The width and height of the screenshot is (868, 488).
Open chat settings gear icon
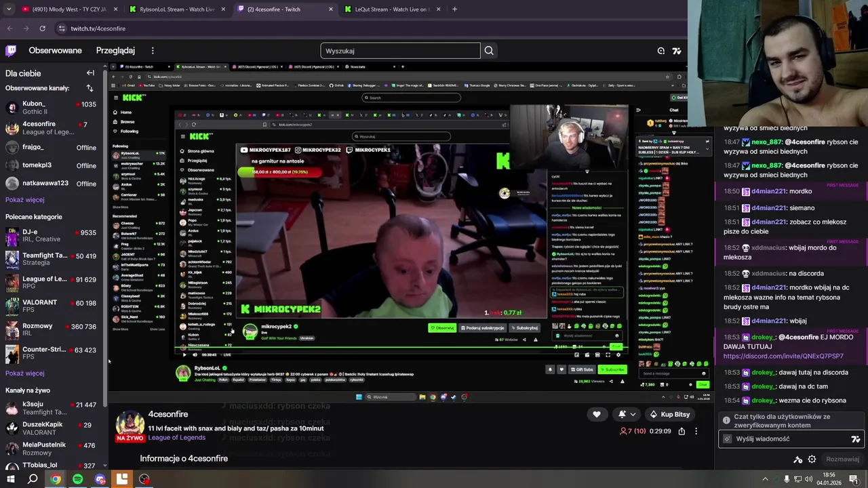tap(812, 460)
